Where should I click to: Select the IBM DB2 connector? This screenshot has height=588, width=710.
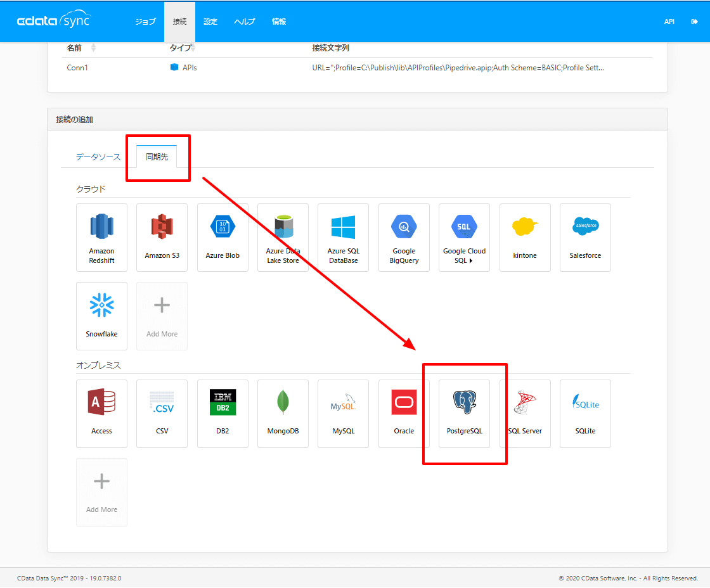(x=223, y=413)
